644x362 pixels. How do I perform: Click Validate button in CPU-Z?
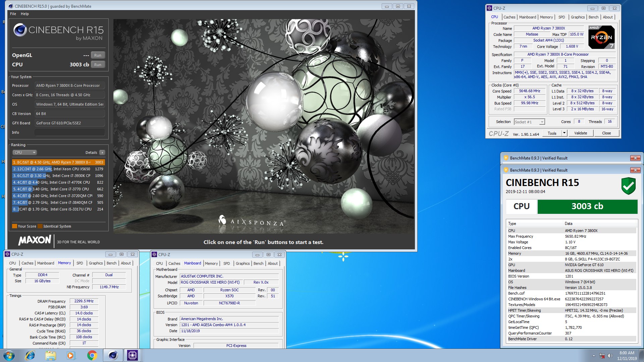[x=581, y=133]
